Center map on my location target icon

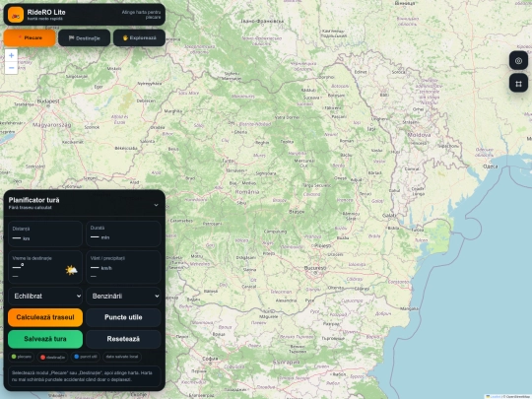click(x=518, y=61)
